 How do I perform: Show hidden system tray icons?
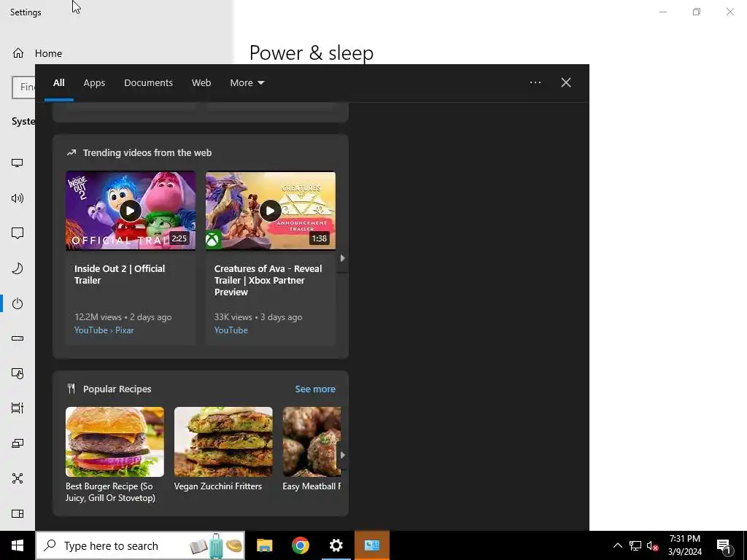[x=617, y=545]
